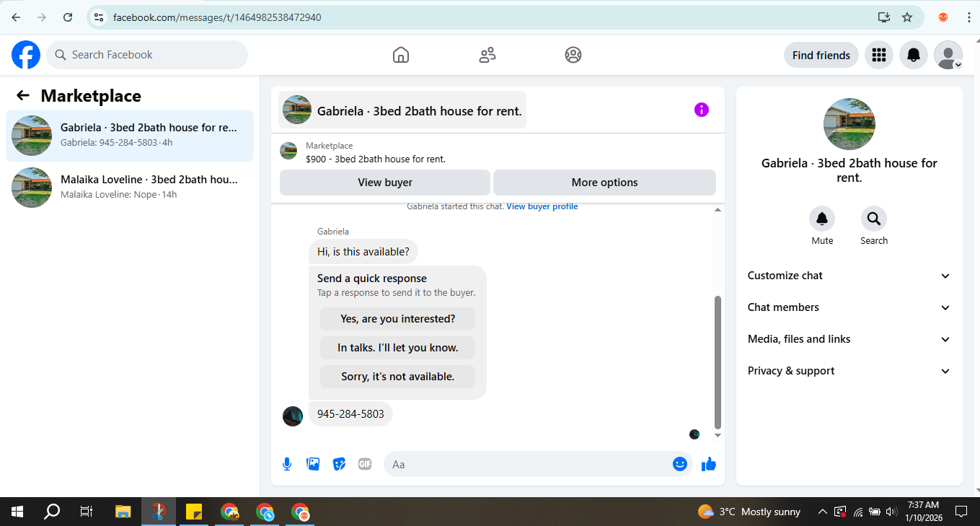Click the address bar URL
Image resolution: width=980 pixels, height=526 pixels.
click(217, 17)
